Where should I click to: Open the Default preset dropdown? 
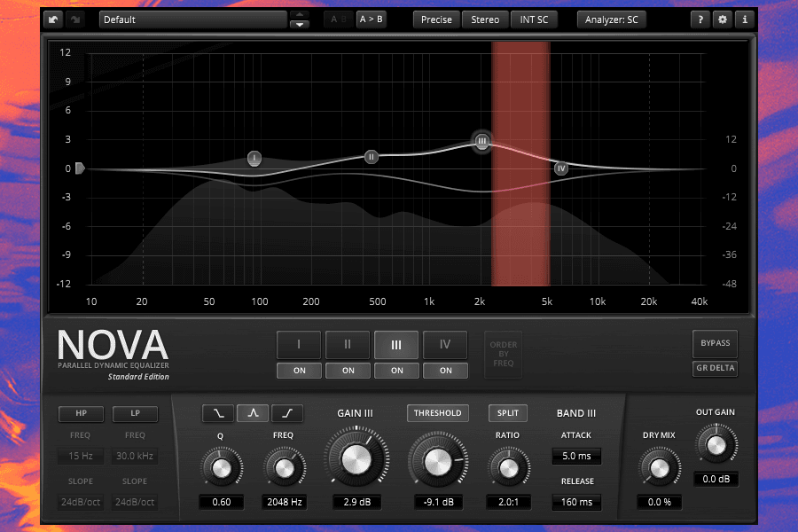(x=193, y=20)
